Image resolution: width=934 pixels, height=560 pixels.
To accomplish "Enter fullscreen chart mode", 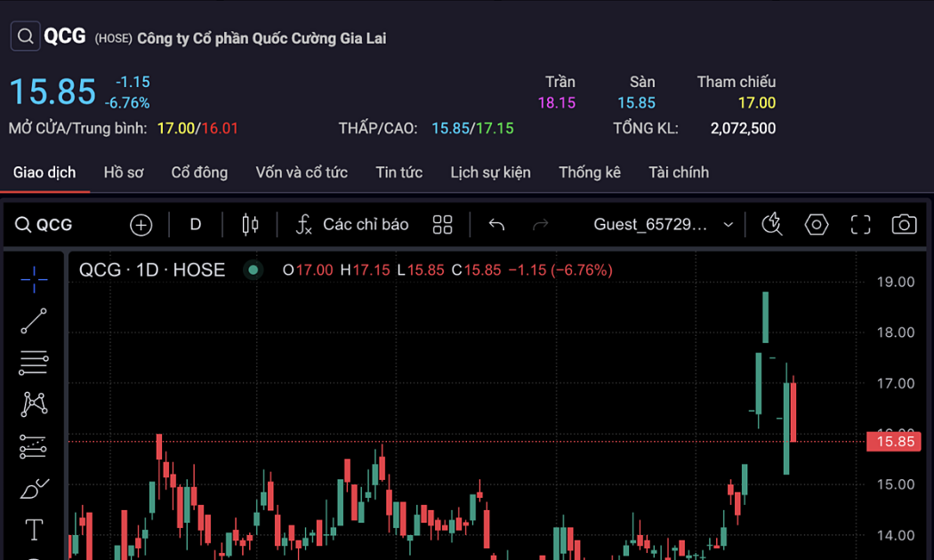I will point(860,225).
